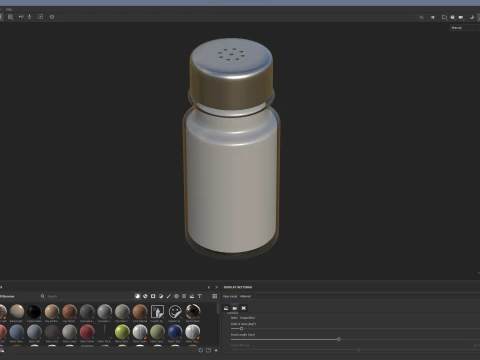The image size is (480, 360).
Task: Click the crescent icon at far top right
Action: [472, 17]
